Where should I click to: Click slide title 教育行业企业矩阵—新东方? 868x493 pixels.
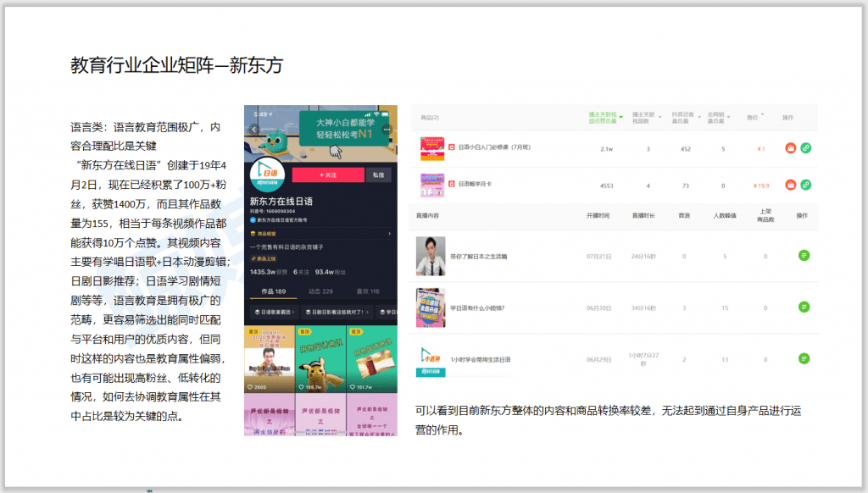pos(176,65)
